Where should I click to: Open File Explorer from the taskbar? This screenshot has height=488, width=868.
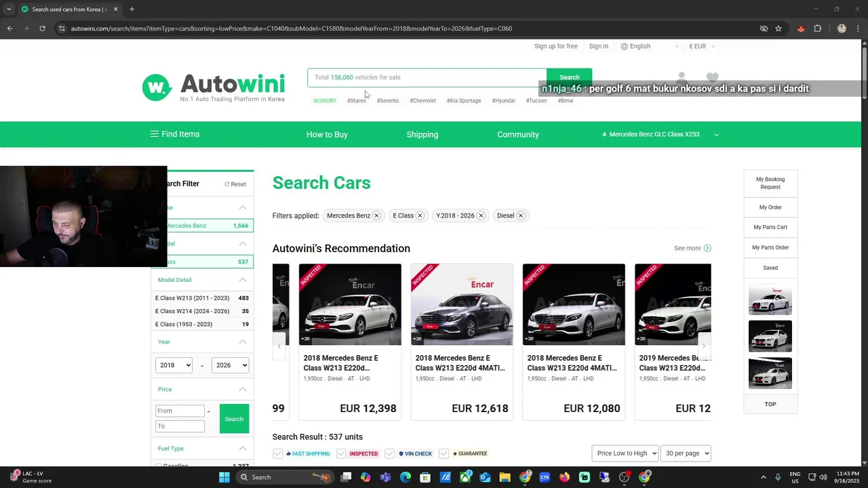coord(505,477)
